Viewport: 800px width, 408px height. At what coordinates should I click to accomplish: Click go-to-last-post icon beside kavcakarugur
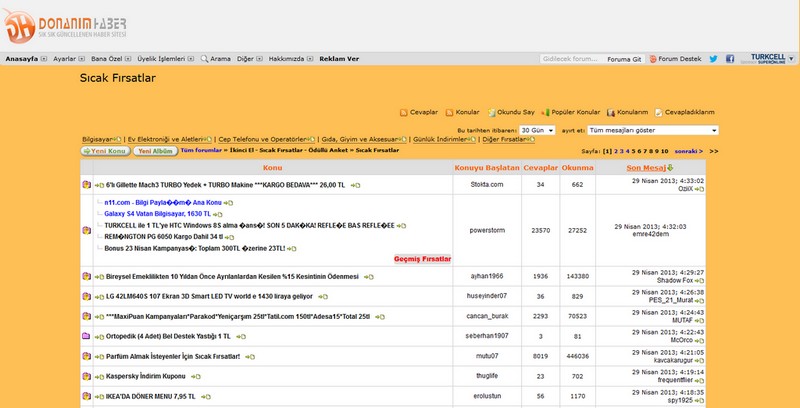pos(699,361)
